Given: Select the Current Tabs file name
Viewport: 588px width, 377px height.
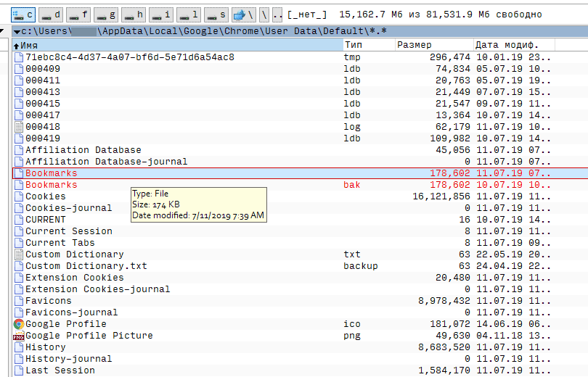Looking at the screenshot, I should click(x=60, y=243).
